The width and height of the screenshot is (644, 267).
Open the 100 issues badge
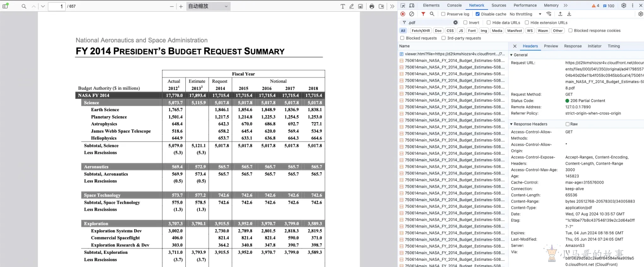tap(609, 5)
